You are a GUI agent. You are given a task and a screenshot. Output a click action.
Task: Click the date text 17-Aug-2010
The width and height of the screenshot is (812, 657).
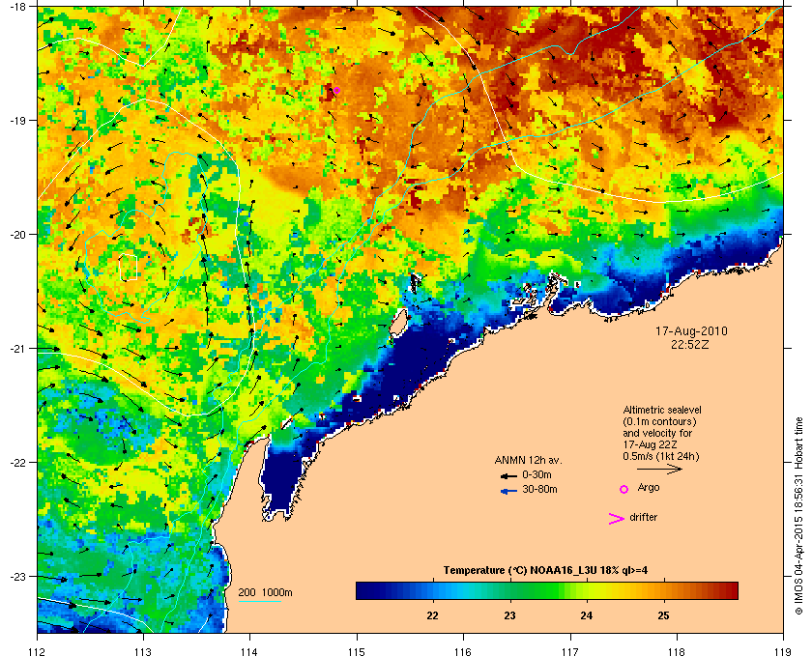coord(691,331)
